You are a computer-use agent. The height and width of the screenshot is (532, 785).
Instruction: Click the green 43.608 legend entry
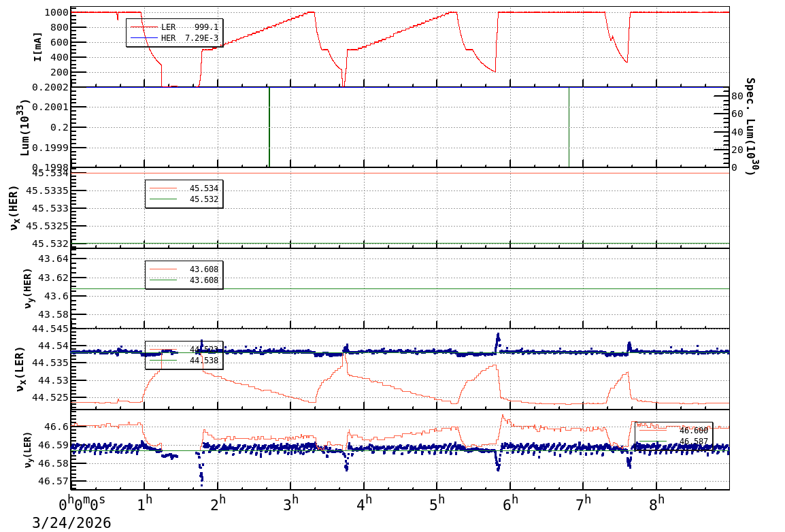184,280
